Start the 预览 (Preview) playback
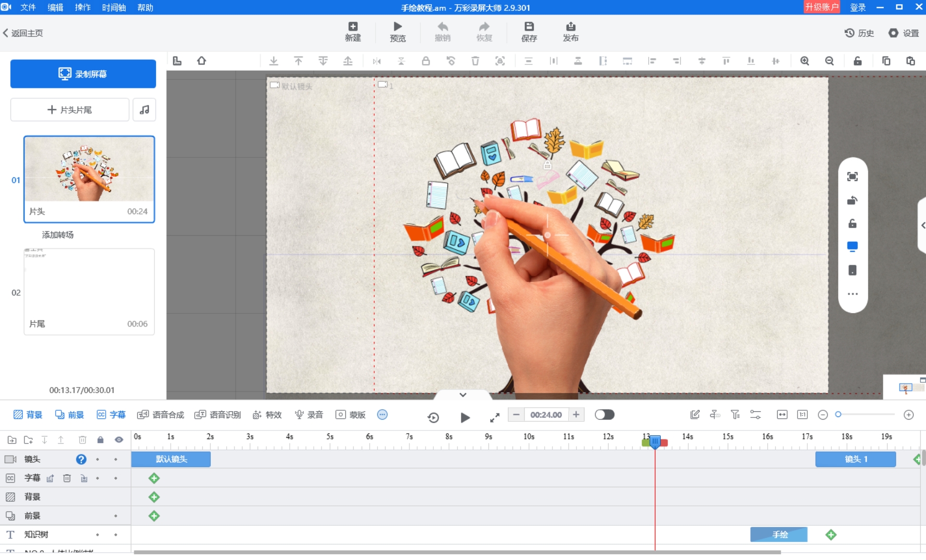The width and height of the screenshot is (926, 560). 397,32
